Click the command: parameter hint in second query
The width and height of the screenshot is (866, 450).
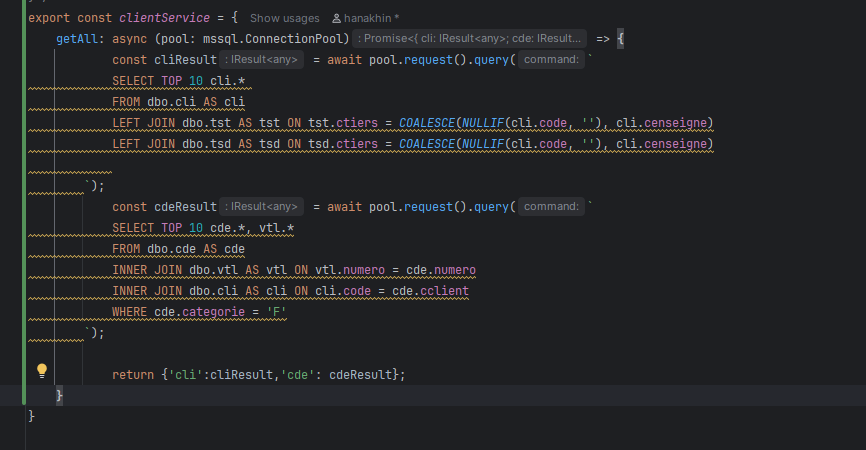(x=551, y=207)
